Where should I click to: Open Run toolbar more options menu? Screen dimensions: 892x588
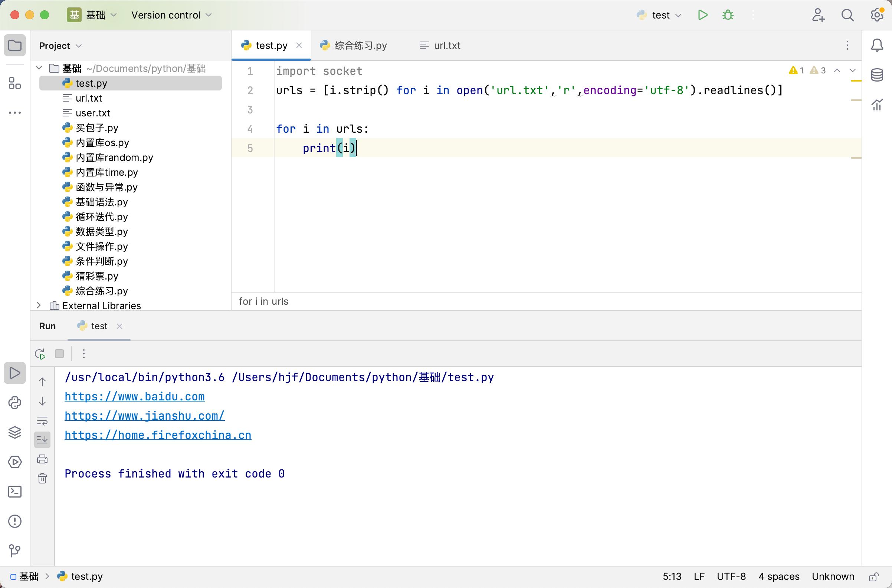coord(84,354)
